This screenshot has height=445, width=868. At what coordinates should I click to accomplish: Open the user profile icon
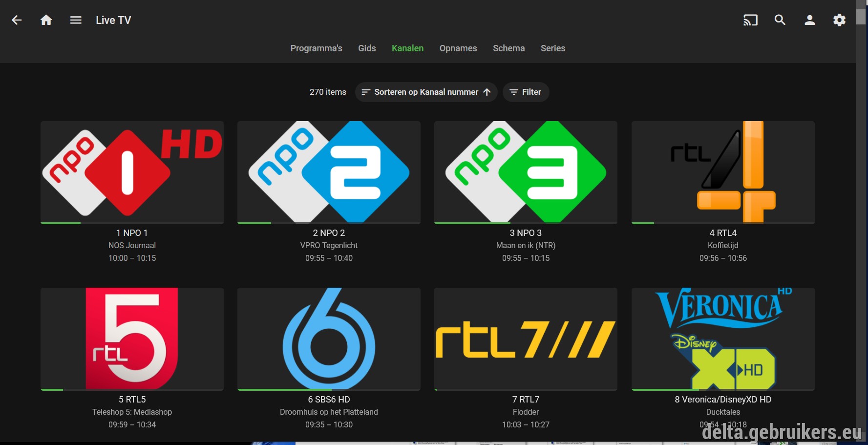point(810,20)
